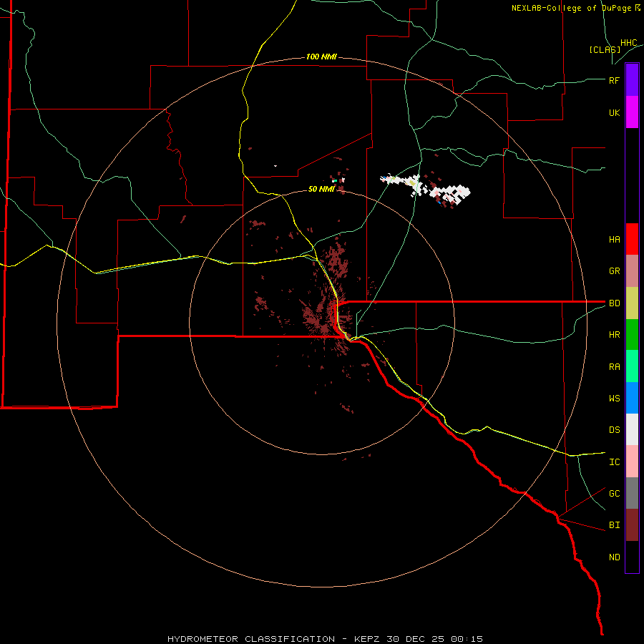Click the WS legend label
This screenshot has width=644, height=644.
(614, 399)
